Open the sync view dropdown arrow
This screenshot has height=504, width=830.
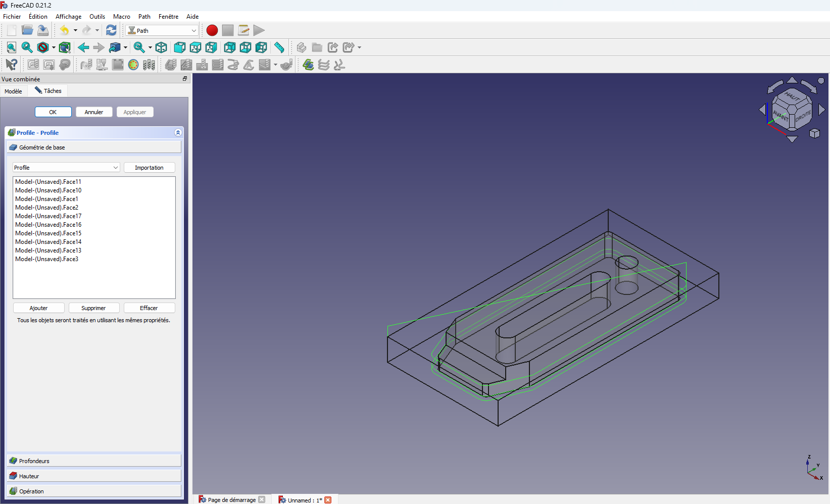(150, 47)
